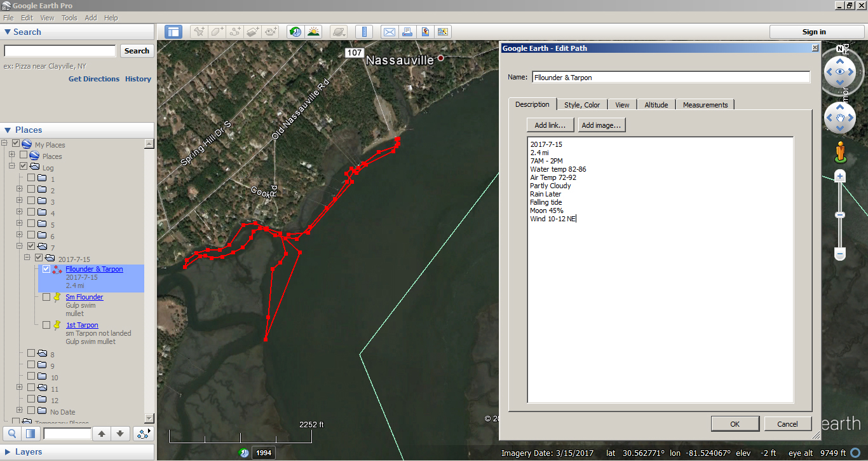This screenshot has height=461, width=868.
Task: Click the search input field
Action: coord(60,51)
